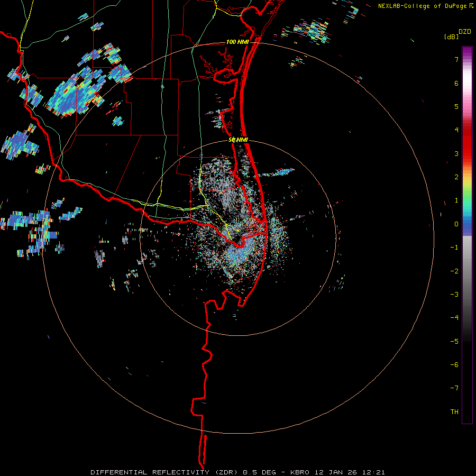
Task: Click the [dB] units label
Action: pyautogui.click(x=452, y=37)
